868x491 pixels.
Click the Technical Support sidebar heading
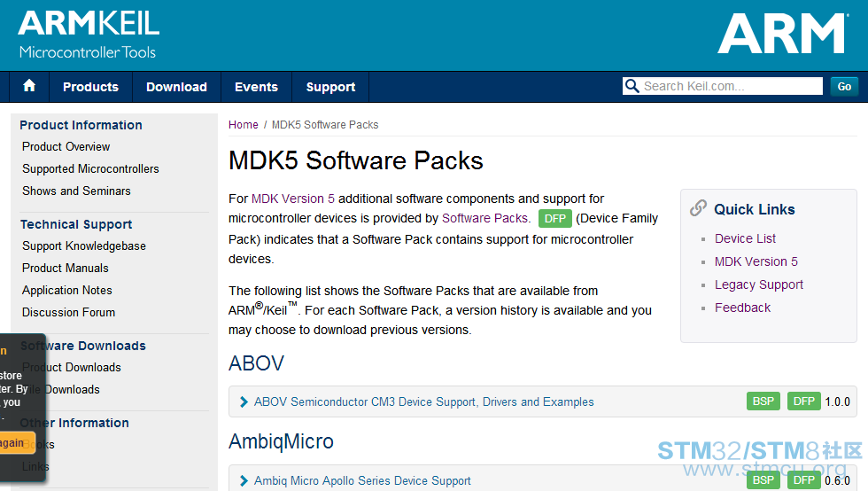pyautogui.click(x=76, y=224)
